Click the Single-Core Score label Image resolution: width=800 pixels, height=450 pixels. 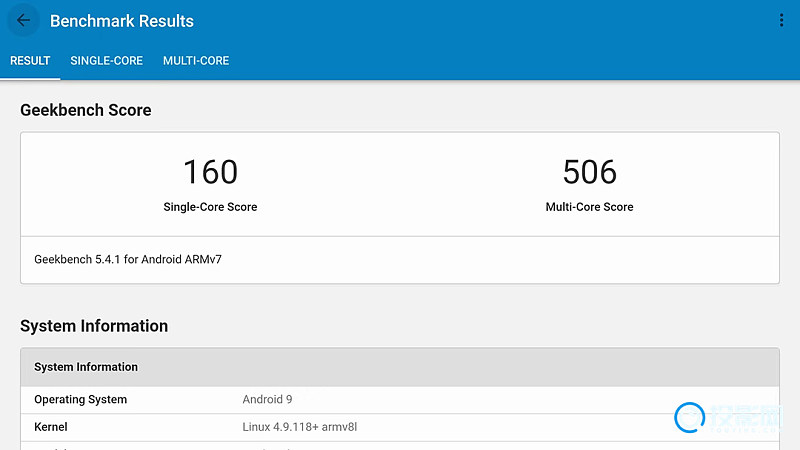[210, 207]
